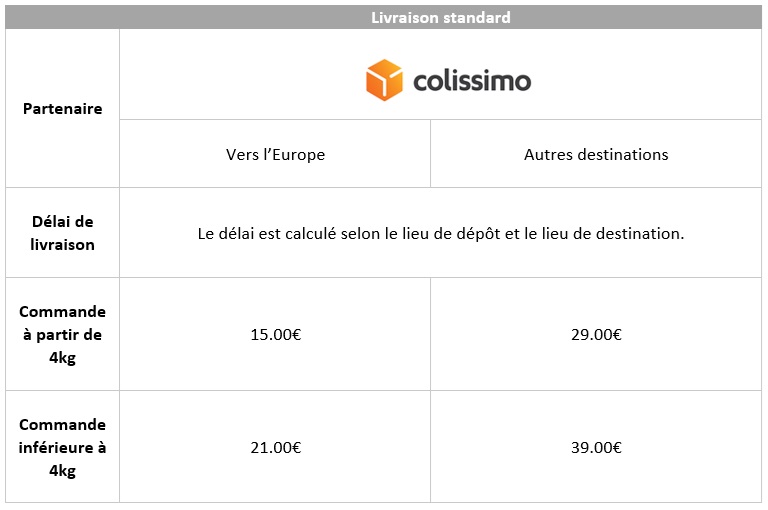Click the 21.00€ Europe price cell
768x510 pixels.
276,447
